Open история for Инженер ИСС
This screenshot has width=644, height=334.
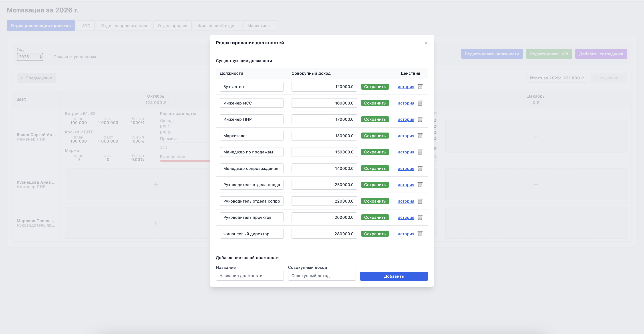[x=406, y=103]
